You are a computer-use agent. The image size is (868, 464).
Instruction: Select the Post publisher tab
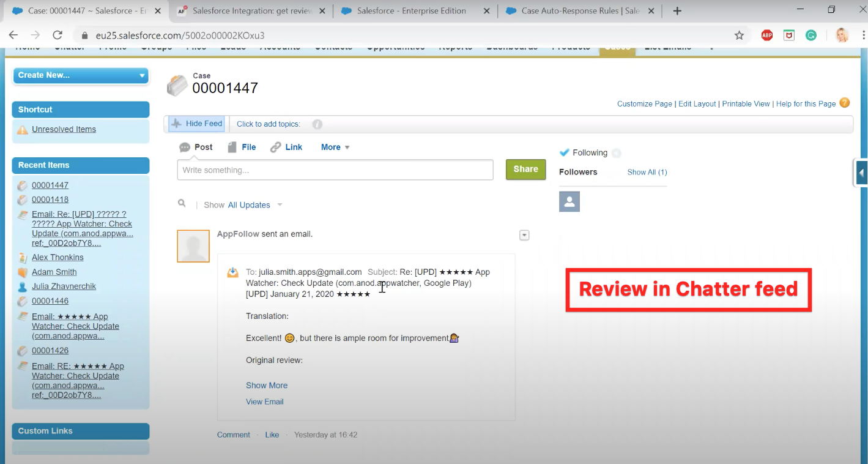click(x=196, y=147)
